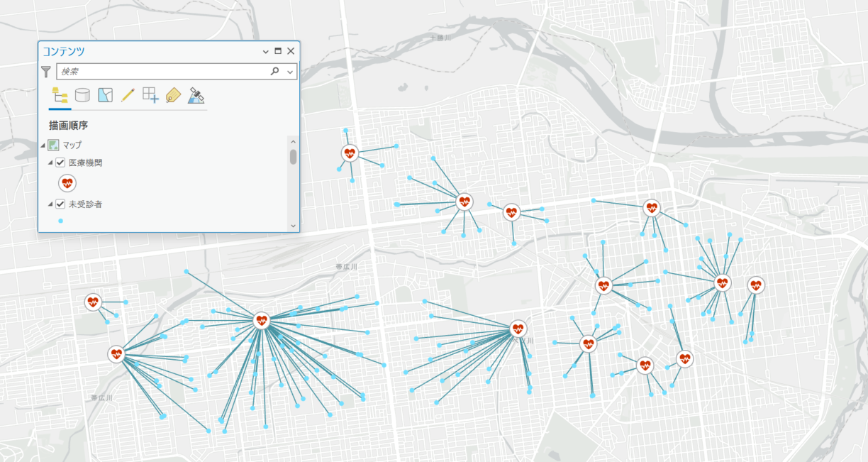
Task: Click the List By Perspective Imagery icon
Action: (x=196, y=95)
